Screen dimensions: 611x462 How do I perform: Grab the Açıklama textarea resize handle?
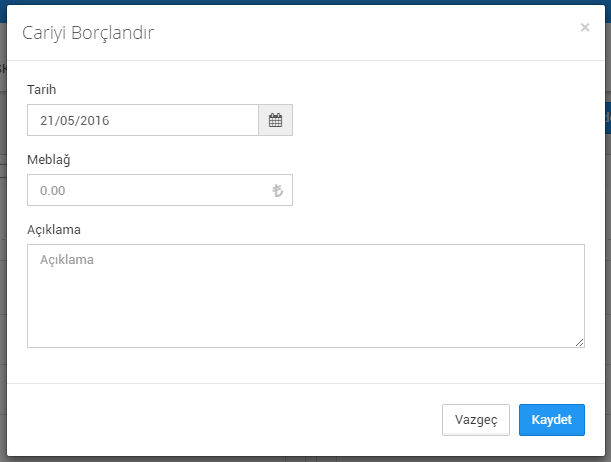pyautogui.click(x=579, y=342)
